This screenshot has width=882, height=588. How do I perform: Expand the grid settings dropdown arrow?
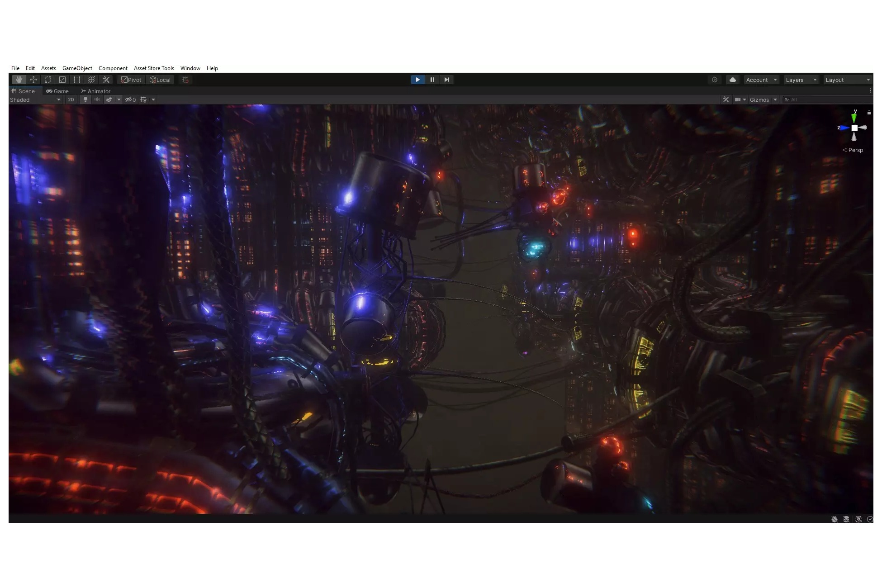coord(153,100)
